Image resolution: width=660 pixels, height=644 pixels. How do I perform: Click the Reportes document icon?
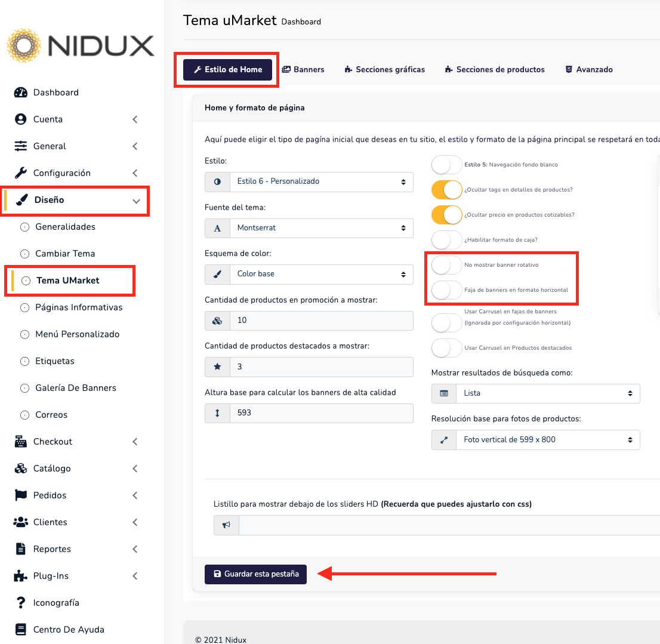(21, 549)
